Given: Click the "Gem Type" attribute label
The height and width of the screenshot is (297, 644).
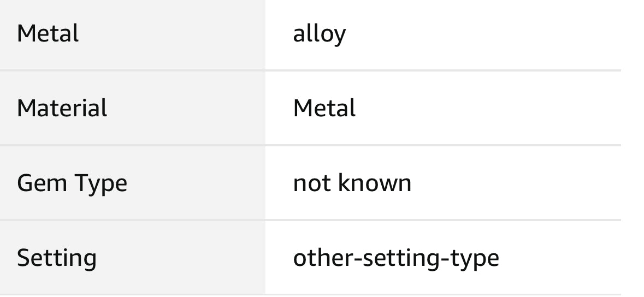Looking at the screenshot, I should pos(72,183).
